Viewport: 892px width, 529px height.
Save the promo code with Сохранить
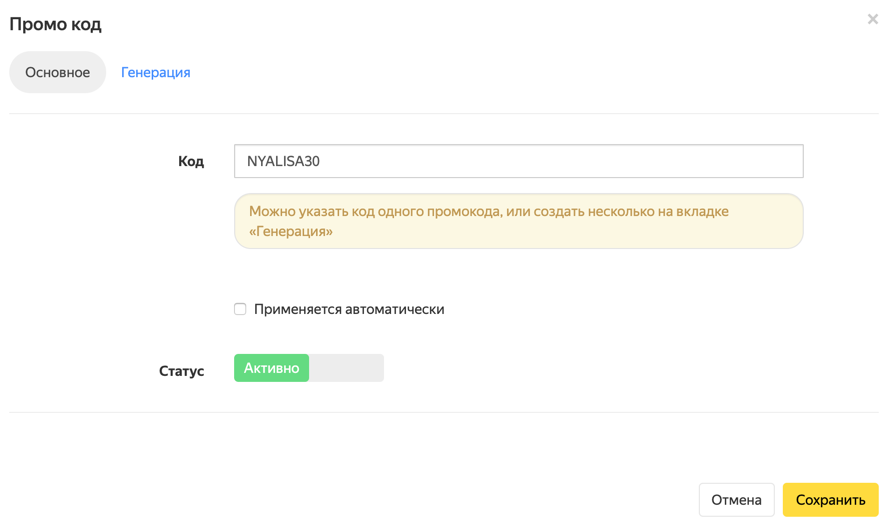click(830, 500)
